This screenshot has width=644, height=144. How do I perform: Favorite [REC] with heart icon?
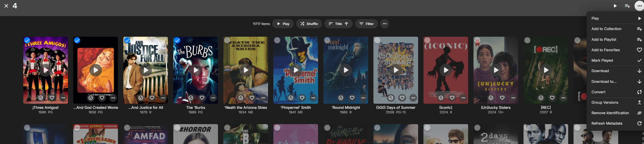pos(552,98)
